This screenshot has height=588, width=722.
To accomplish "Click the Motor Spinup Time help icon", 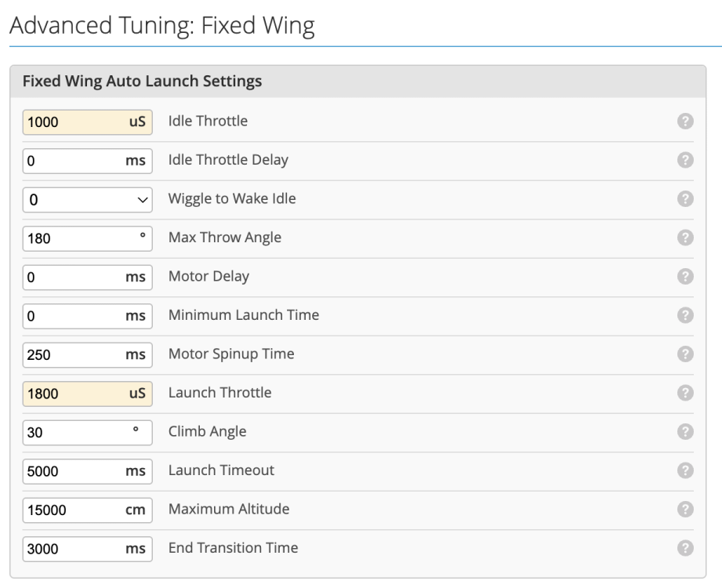I will pos(684,354).
